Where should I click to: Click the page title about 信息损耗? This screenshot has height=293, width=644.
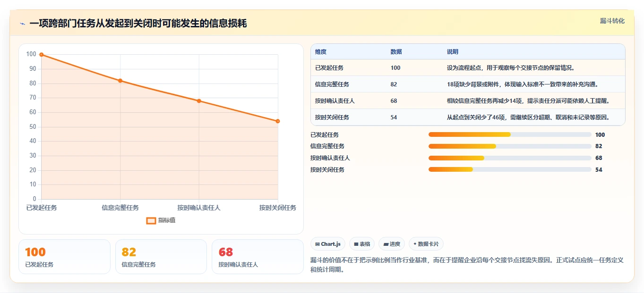138,24
